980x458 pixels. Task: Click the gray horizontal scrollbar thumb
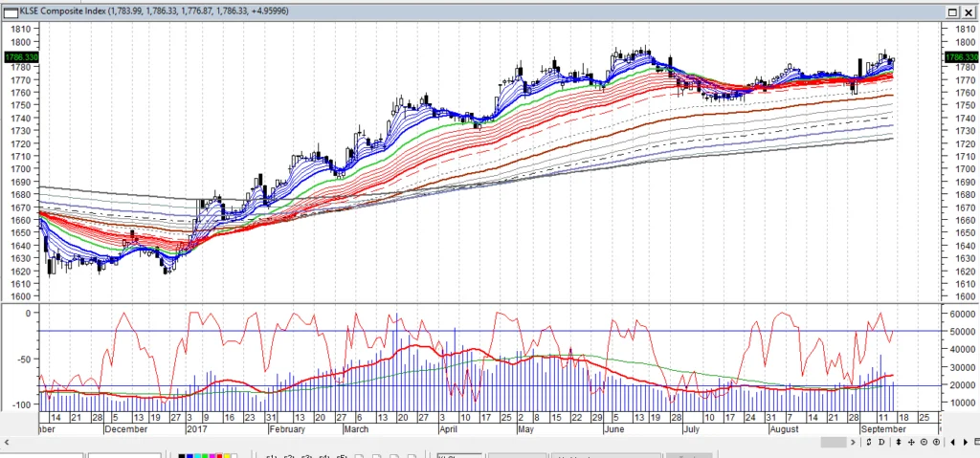pyautogui.click(x=834, y=442)
